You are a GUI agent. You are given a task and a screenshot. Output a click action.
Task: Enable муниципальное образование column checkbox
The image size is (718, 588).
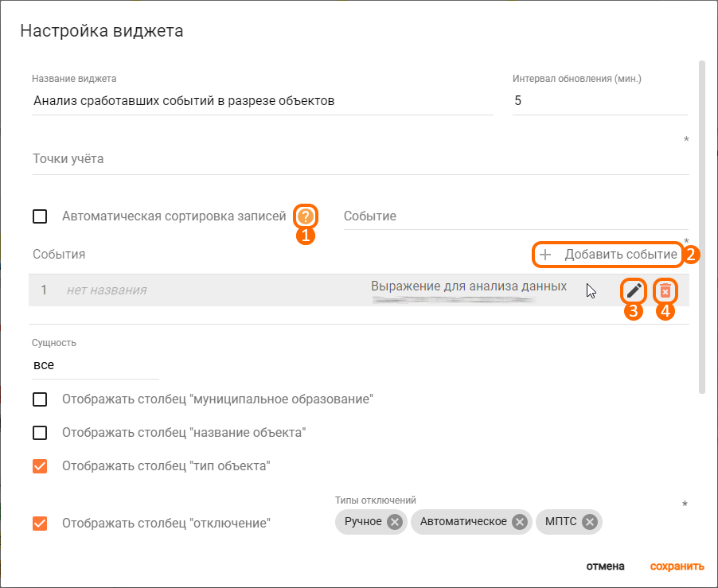point(40,399)
